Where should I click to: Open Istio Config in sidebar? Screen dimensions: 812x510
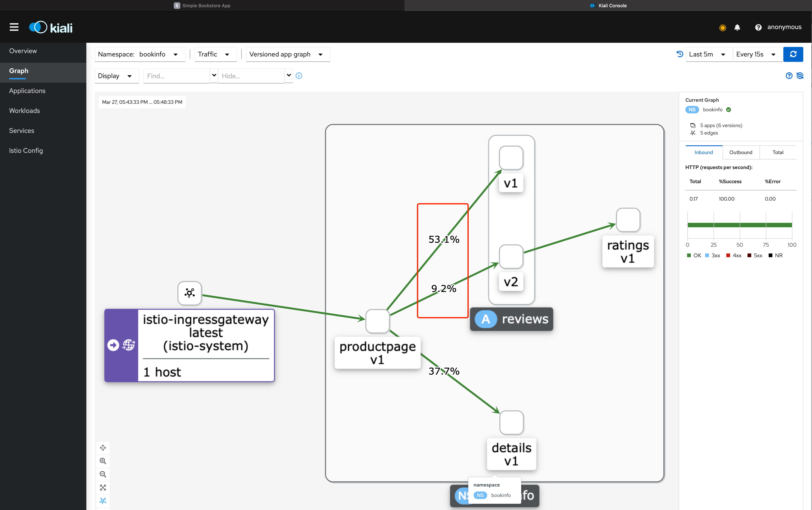(43, 150)
